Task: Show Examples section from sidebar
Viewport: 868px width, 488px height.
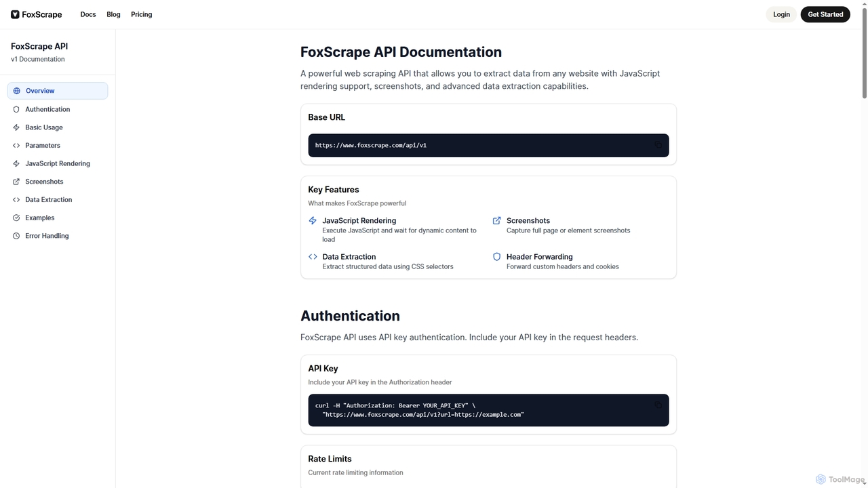Action: click(x=58, y=218)
